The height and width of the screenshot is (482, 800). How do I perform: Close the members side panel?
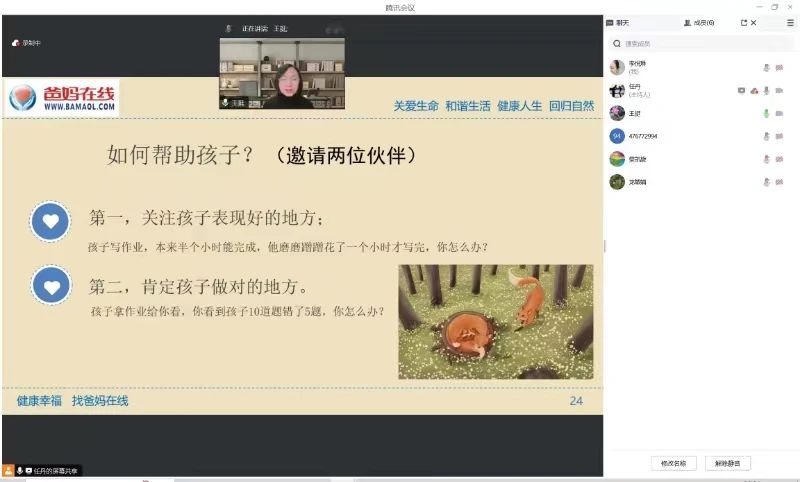tap(754, 22)
